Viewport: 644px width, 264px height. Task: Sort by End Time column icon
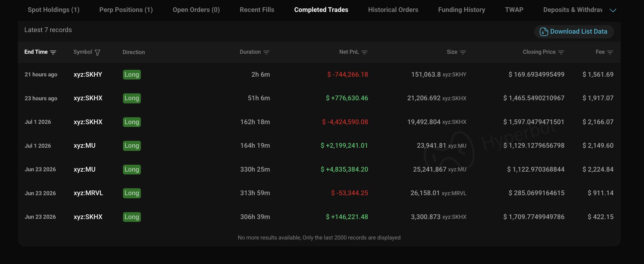coord(53,52)
